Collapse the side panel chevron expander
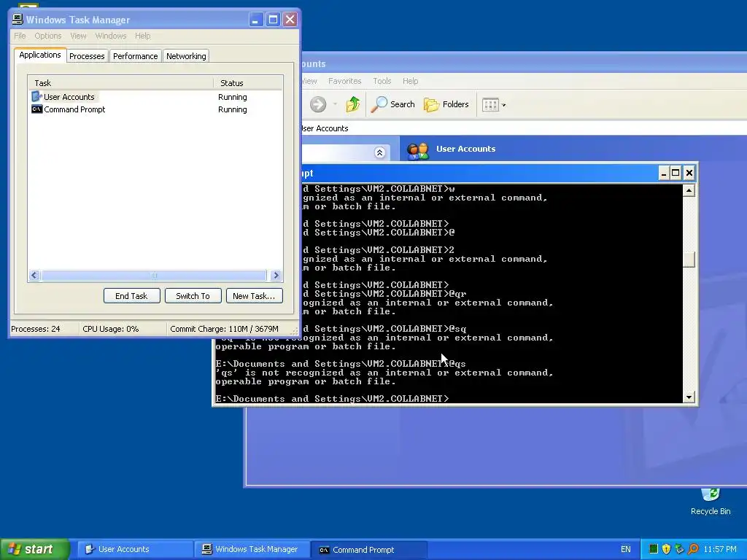747x560 pixels. (379, 152)
